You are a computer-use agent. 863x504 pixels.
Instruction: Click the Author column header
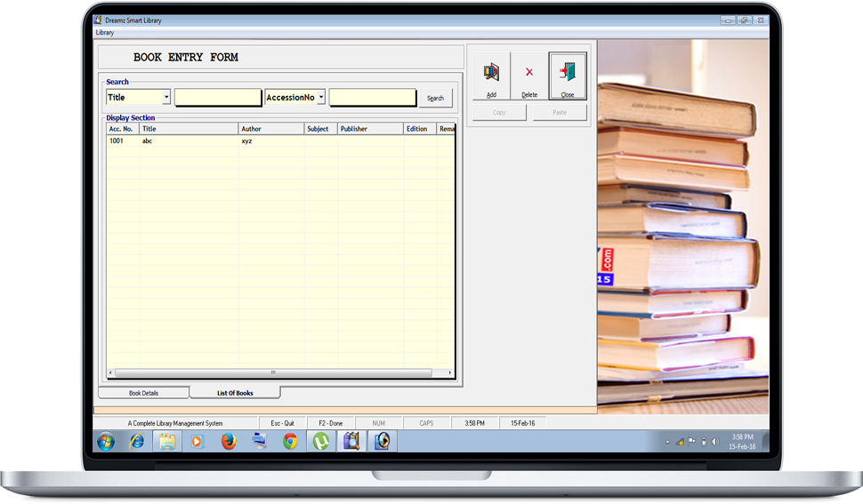pyautogui.click(x=271, y=129)
